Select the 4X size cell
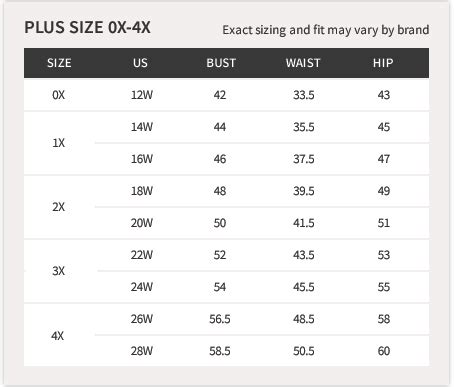This screenshot has height=387, width=454. pyautogui.click(x=58, y=336)
